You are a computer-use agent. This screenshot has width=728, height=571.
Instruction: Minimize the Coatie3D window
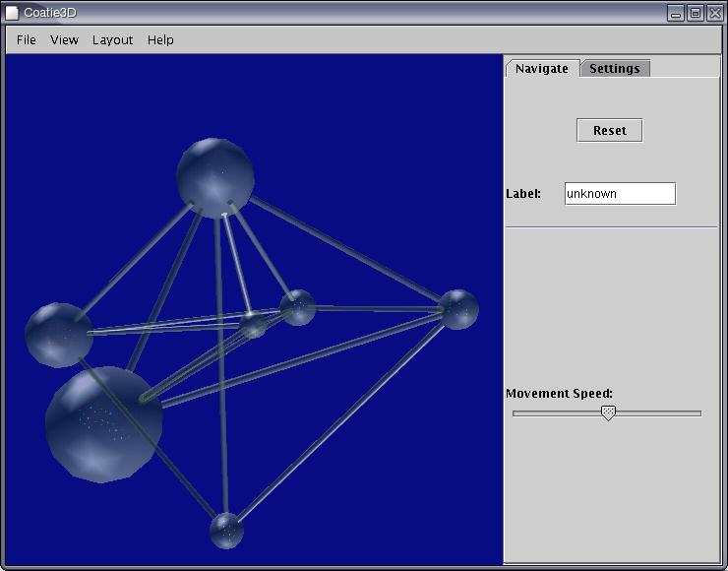point(676,13)
